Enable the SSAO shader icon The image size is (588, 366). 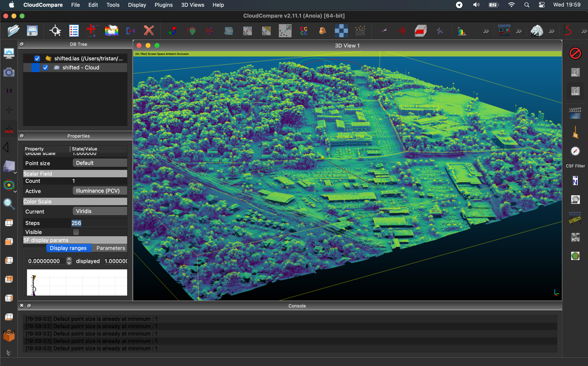click(x=575, y=91)
